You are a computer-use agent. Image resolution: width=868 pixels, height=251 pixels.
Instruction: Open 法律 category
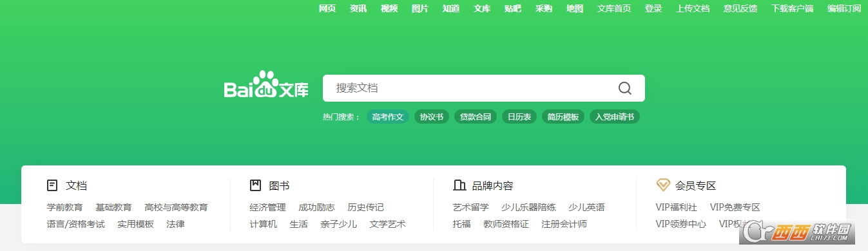[176, 224]
